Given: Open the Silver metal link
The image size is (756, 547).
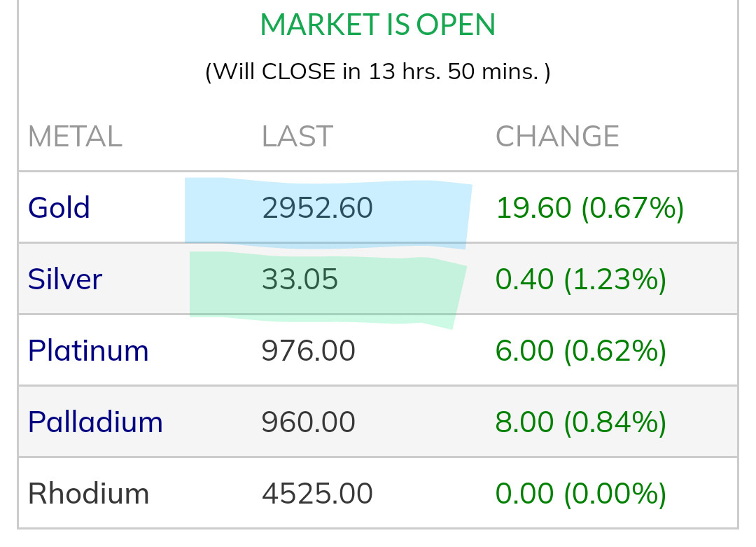Looking at the screenshot, I should (x=64, y=279).
